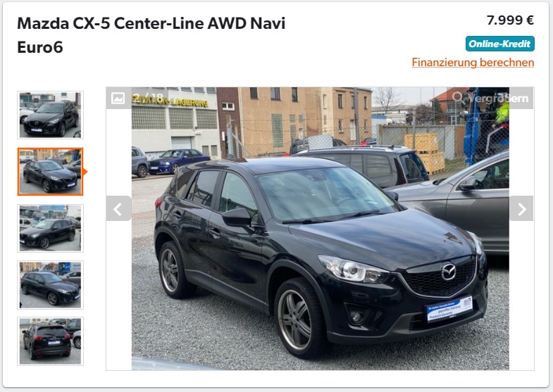The height and width of the screenshot is (392, 553).
Task: Click the dealer license plate on the car
Action: (x=449, y=309)
